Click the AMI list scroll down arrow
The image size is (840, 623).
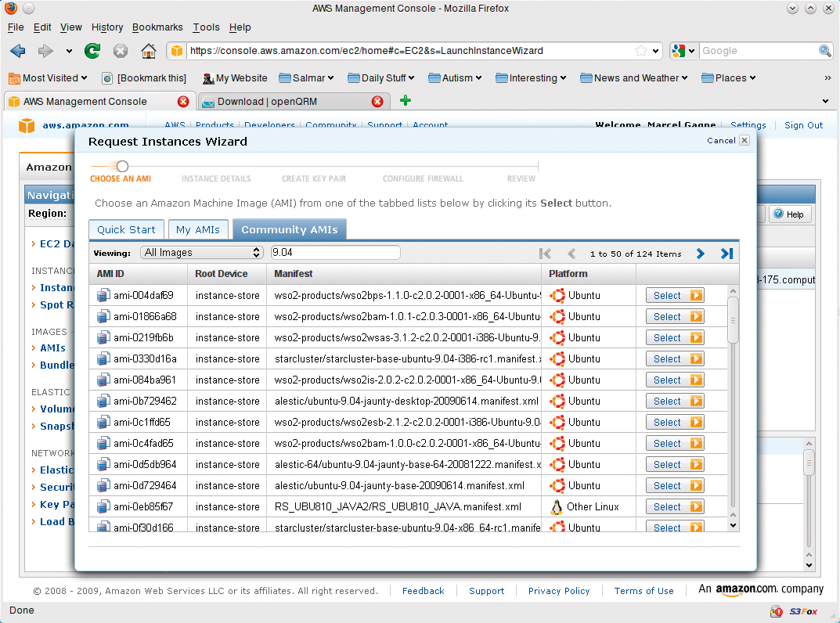click(733, 525)
